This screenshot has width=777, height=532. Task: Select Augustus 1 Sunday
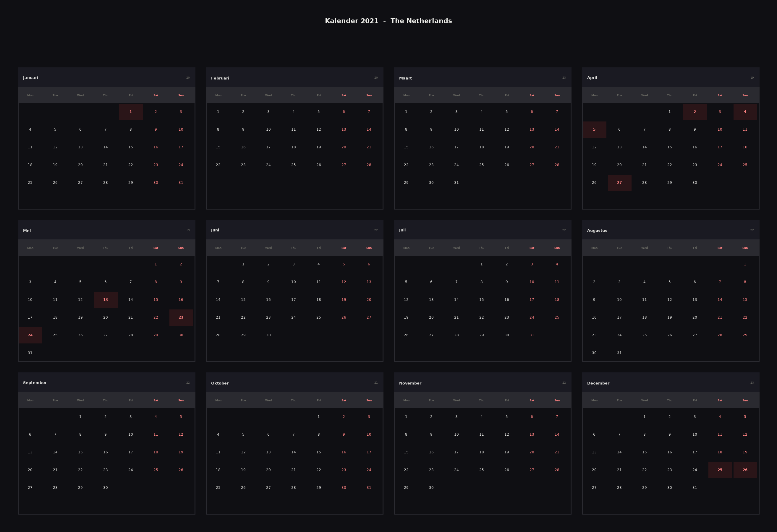745,264
